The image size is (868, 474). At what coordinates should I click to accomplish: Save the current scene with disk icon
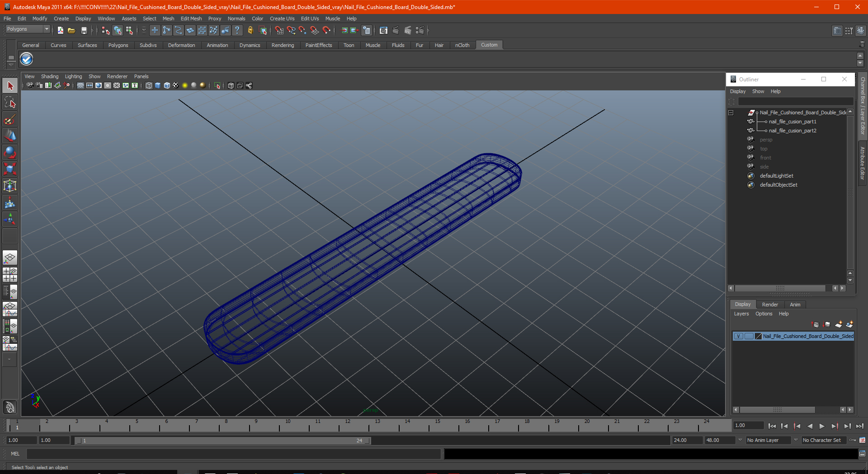click(x=84, y=30)
